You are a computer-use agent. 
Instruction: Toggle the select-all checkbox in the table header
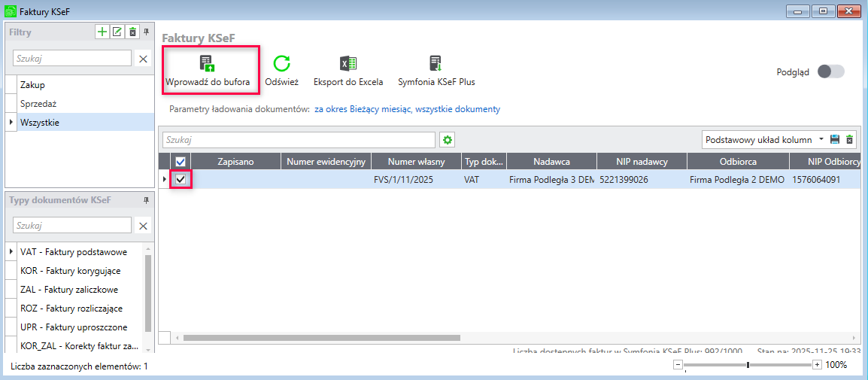[x=181, y=161]
